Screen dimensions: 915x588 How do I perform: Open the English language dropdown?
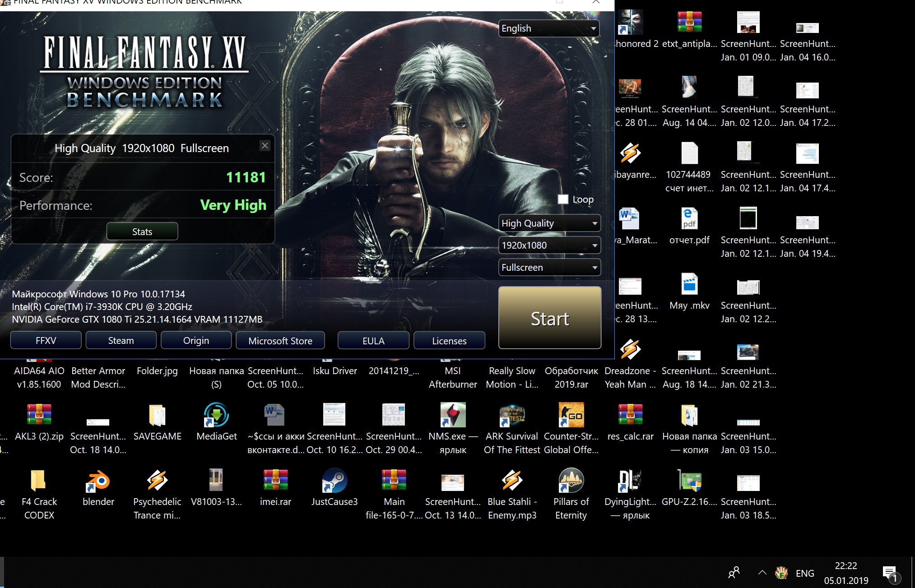(x=549, y=28)
